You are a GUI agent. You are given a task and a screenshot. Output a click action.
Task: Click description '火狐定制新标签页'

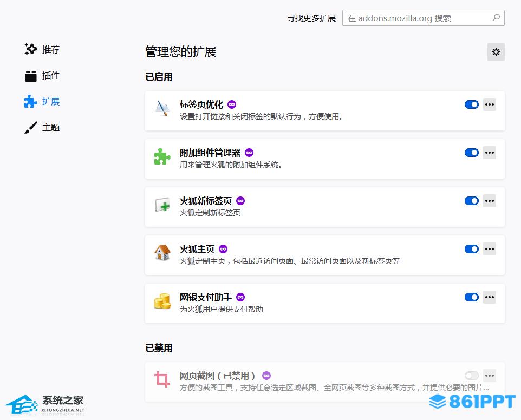point(210,213)
